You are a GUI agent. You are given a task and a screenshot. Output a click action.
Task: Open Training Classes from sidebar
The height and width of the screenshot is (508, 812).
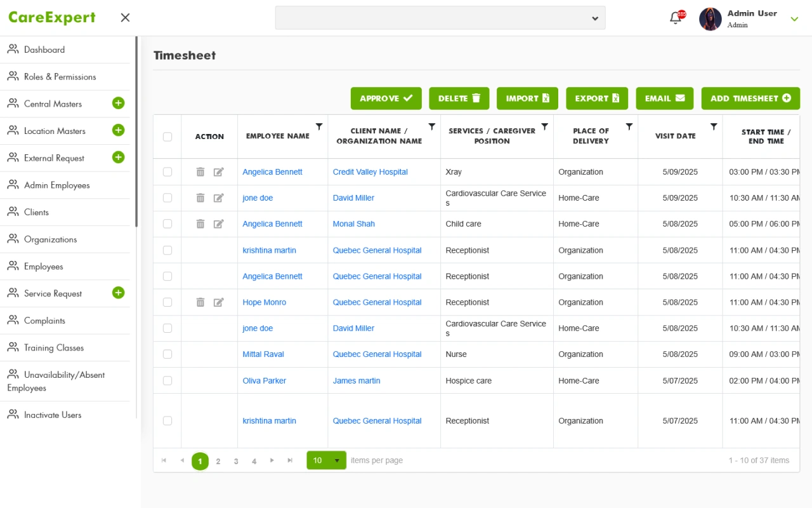tap(54, 348)
